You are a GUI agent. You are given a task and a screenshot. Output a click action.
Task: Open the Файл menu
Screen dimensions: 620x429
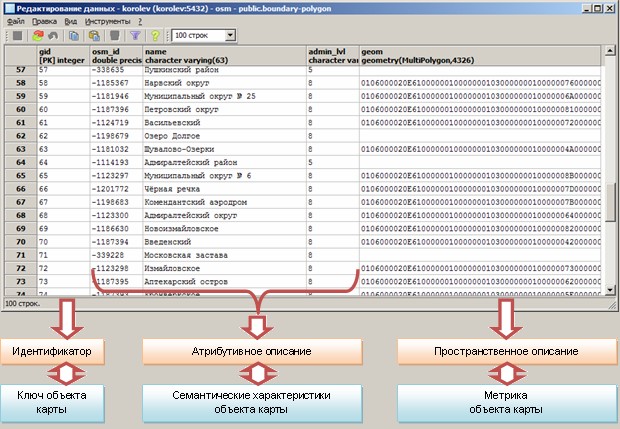pos(15,20)
